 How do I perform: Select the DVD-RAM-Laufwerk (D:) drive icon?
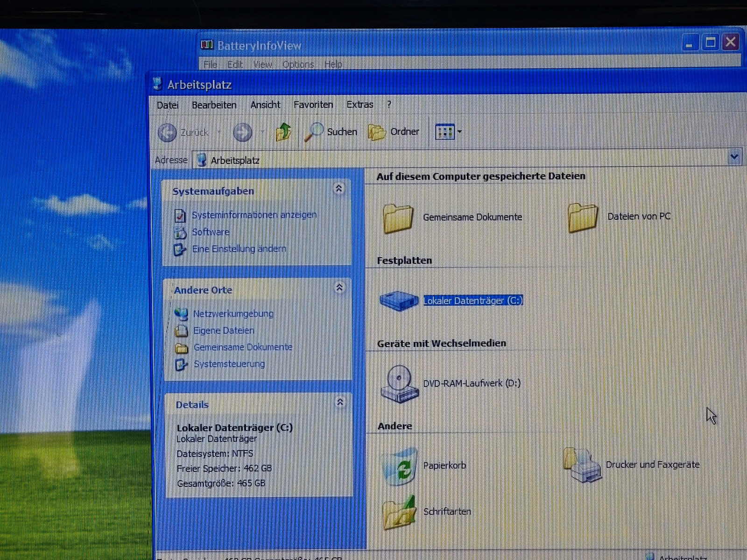[x=398, y=384]
